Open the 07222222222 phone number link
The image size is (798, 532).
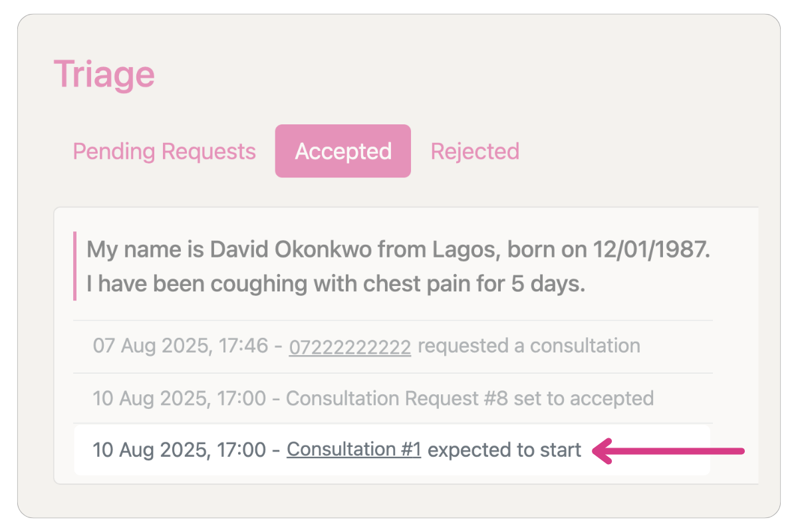(x=350, y=346)
